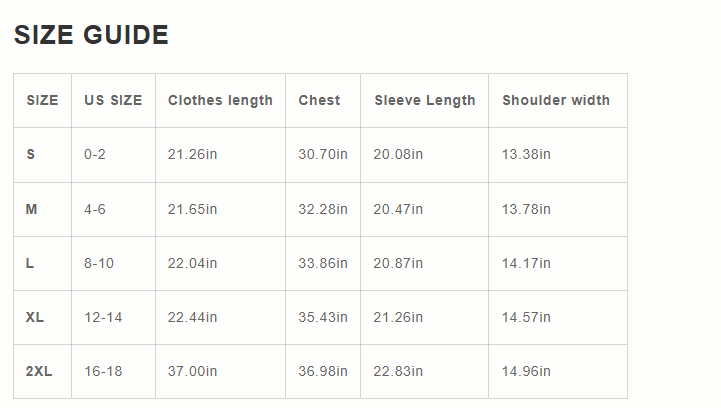This screenshot has height=408, width=721.
Task: Select the S size row label
Action: 31,154
